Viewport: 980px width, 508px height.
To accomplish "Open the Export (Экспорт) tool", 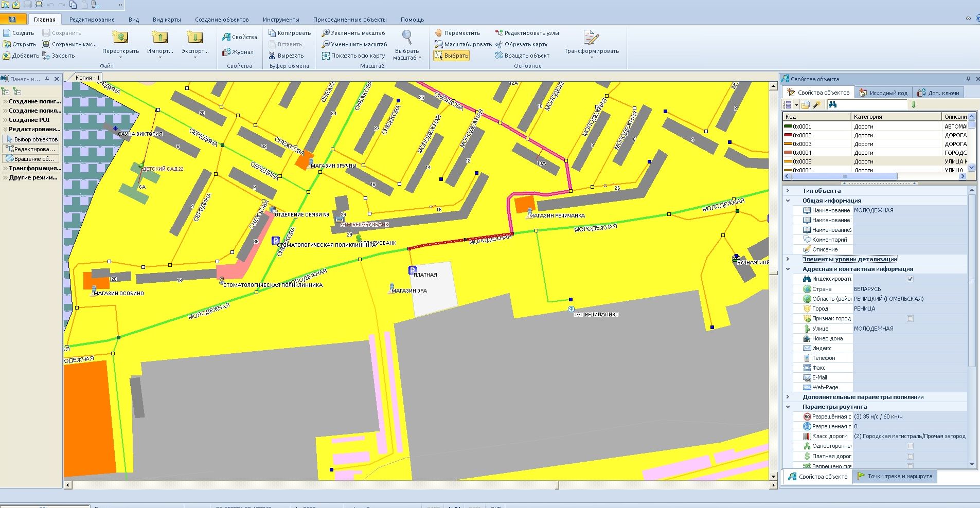I will click(x=194, y=38).
